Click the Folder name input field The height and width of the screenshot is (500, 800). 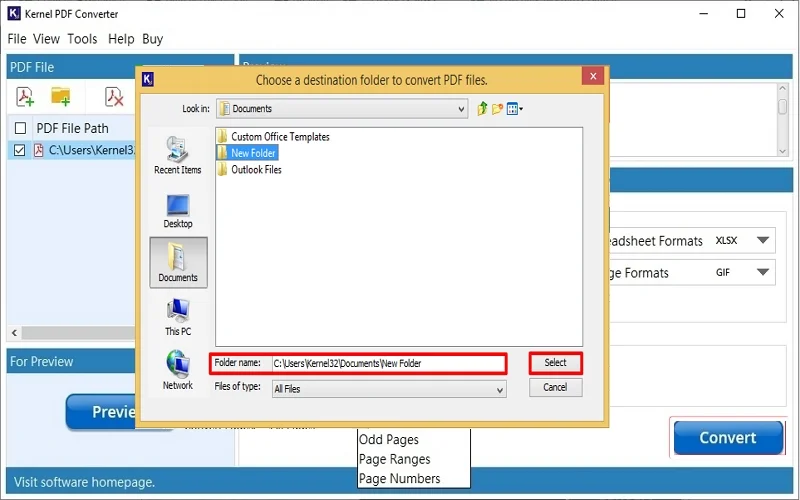pyautogui.click(x=388, y=363)
